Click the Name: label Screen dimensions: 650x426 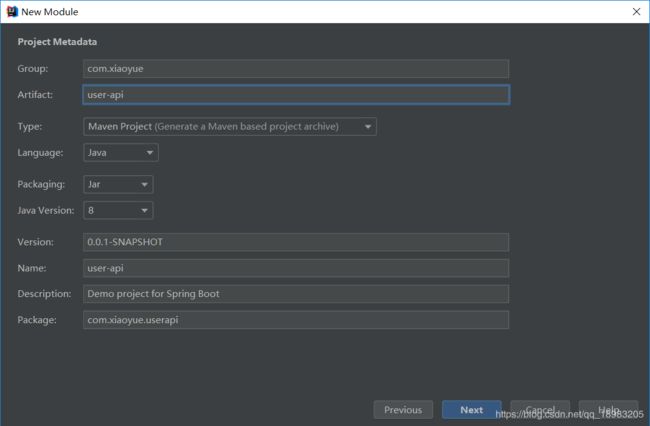coord(32,268)
